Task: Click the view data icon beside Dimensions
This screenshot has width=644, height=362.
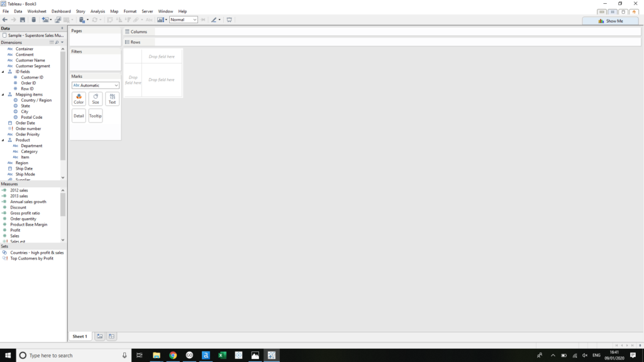Action: tap(52, 42)
